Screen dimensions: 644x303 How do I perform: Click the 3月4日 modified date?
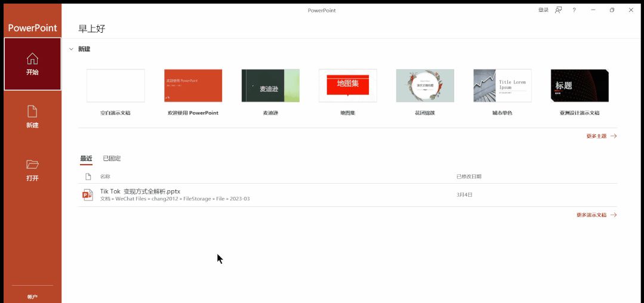click(x=464, y=194)
